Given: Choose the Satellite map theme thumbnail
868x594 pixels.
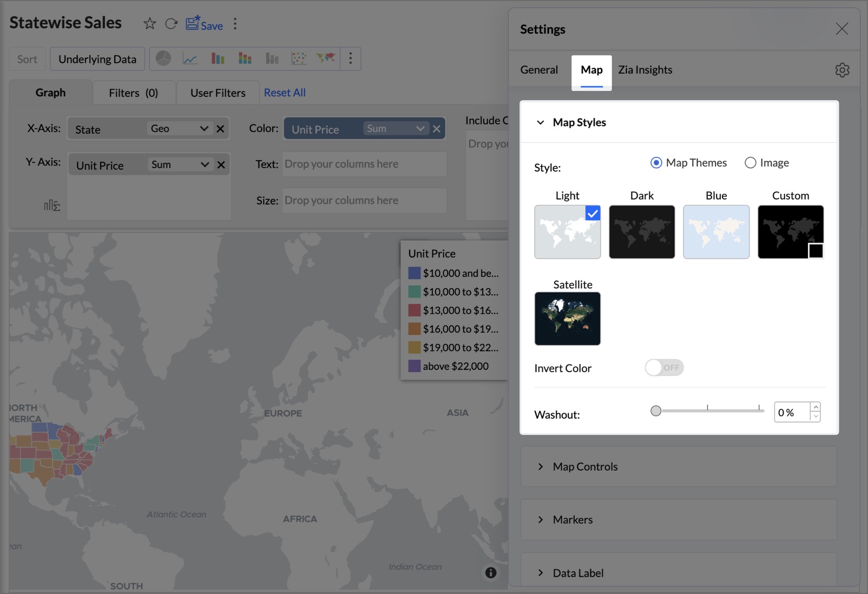Looking at the screenshot, I should [x=567, y=319].
